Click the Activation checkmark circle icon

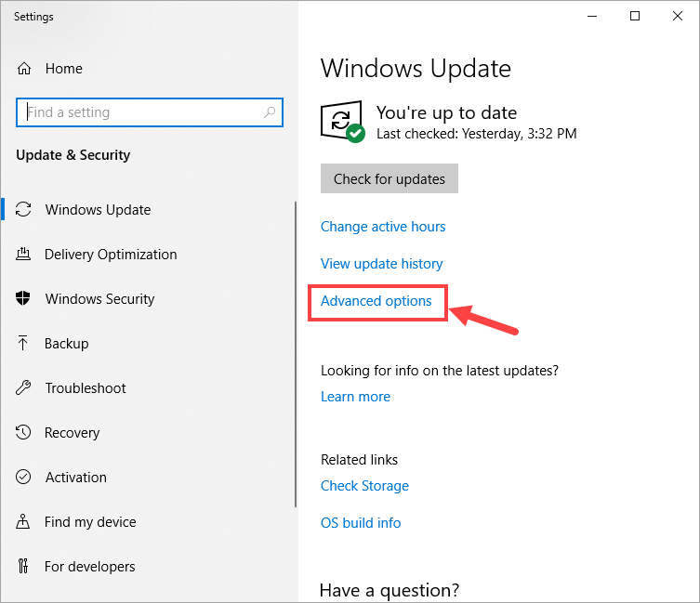click(25, 478)
